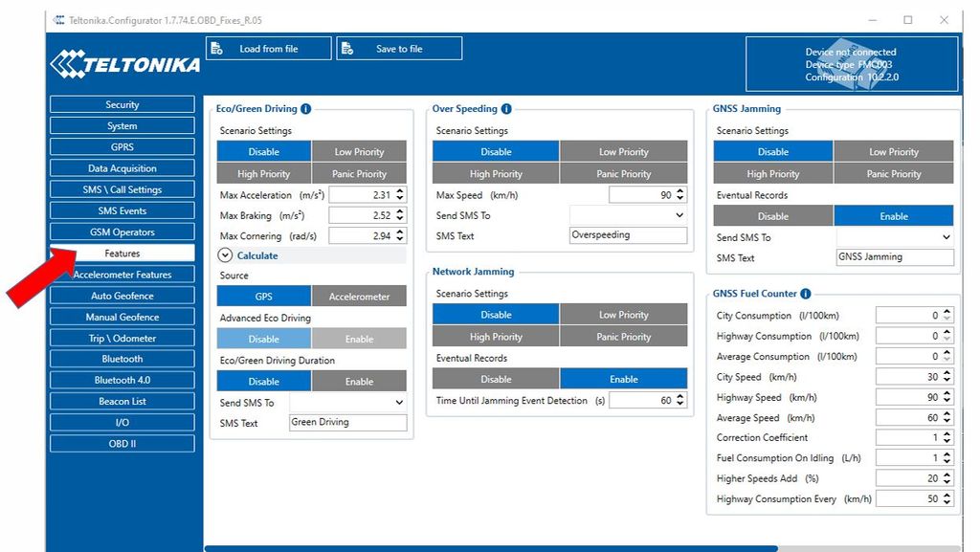This screenshot has width=980, height=552.
Task: Click the GNSS Fuel Counter info icon
Action: coord(806,294)
